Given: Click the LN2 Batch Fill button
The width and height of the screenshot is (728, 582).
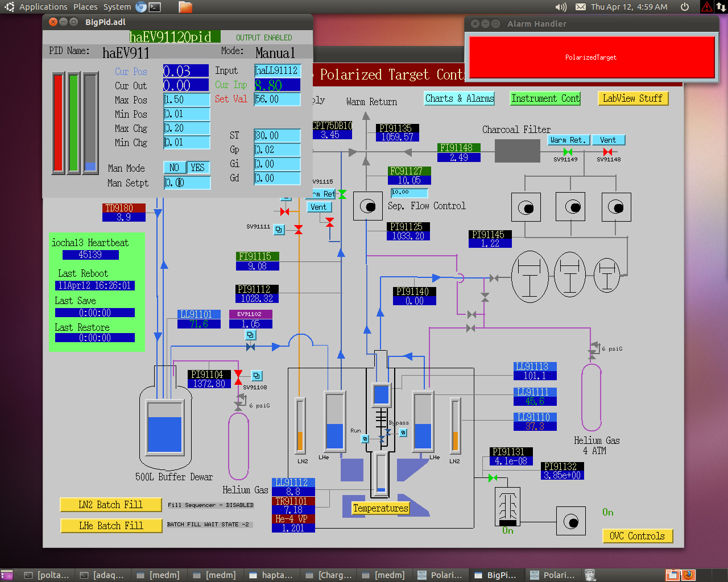Looking at the screenshot, I should click(x=111, y=505).
